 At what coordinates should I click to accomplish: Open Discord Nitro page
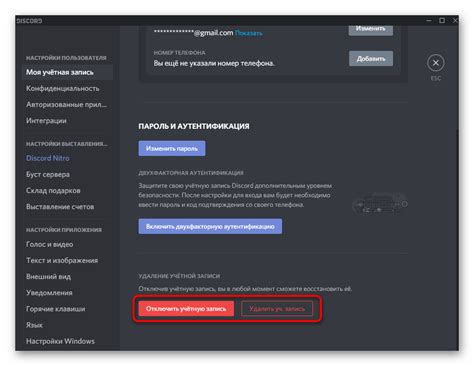point(48,158)
